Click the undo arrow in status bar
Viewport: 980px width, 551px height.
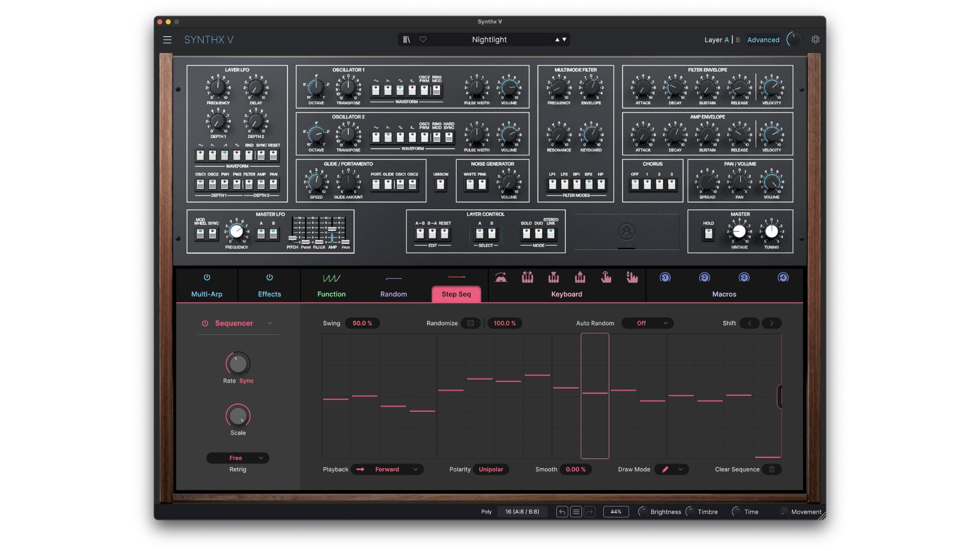click(x=562, y=512)
